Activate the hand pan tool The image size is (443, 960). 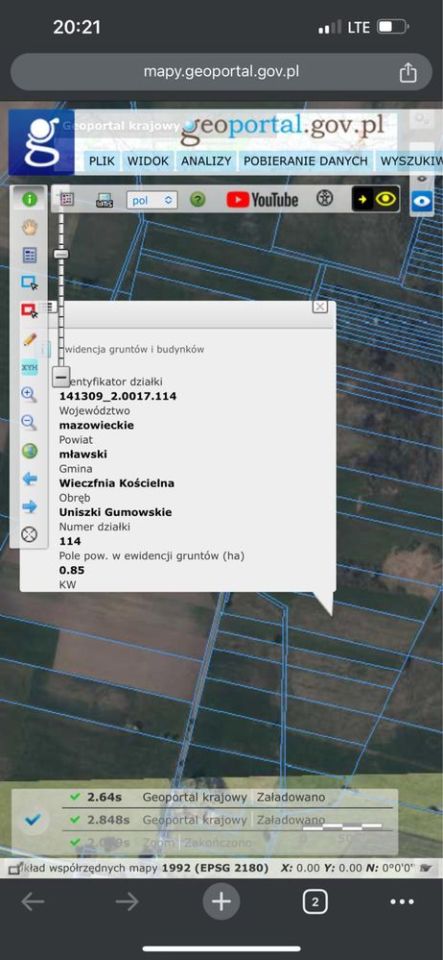29,227
